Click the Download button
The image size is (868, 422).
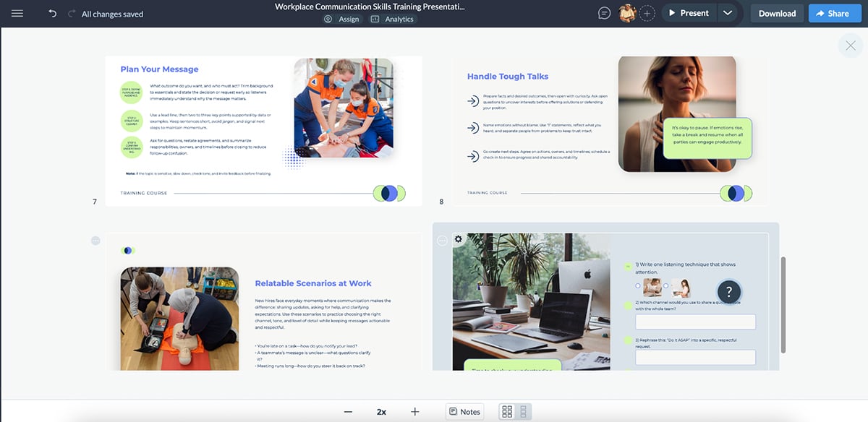click(777, 12)
